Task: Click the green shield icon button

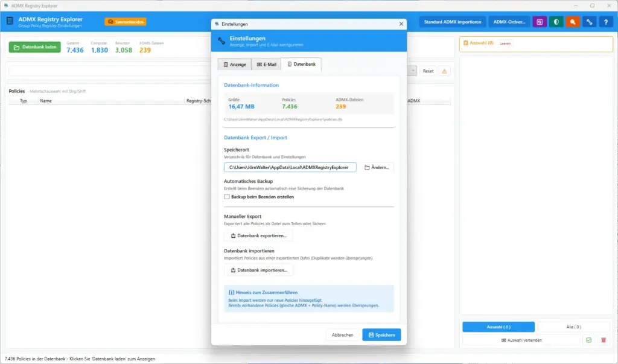Action: [x=556, y=22]
